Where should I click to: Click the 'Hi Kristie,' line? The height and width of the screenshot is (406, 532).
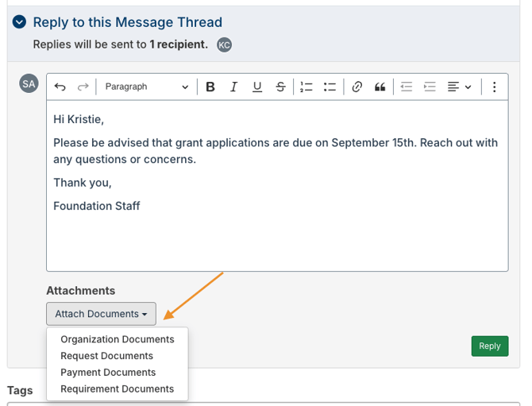(x=79, y=119)
